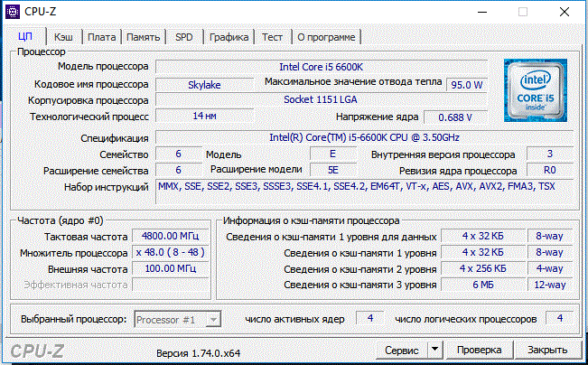The image size is (588, 365).
Task: Click the Skylake code name value
Action: click(204, 85)
